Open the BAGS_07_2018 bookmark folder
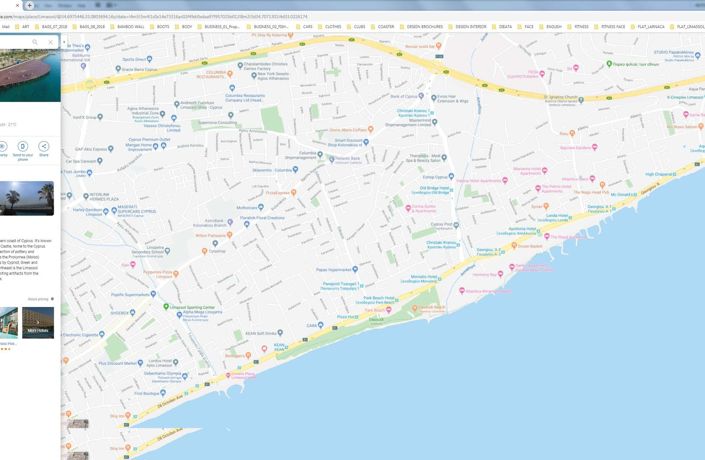This screenshot has height=460, width=705. [51, 27]
